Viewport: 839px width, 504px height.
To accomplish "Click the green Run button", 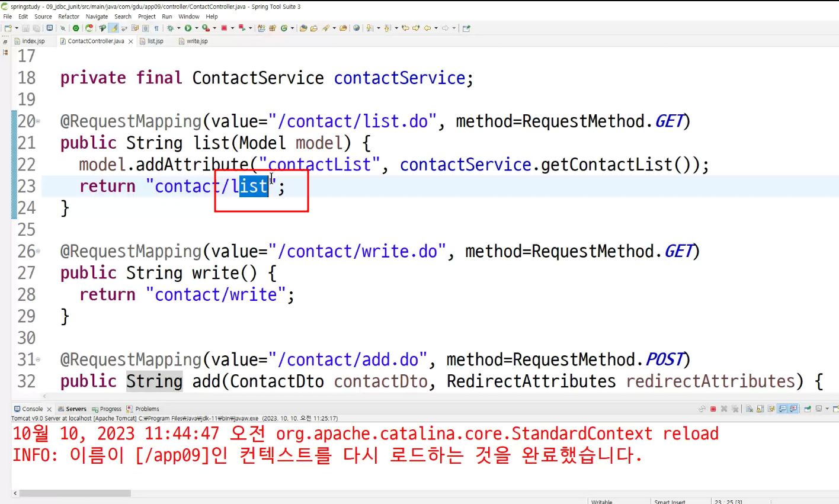I will (x=188, y=28).
